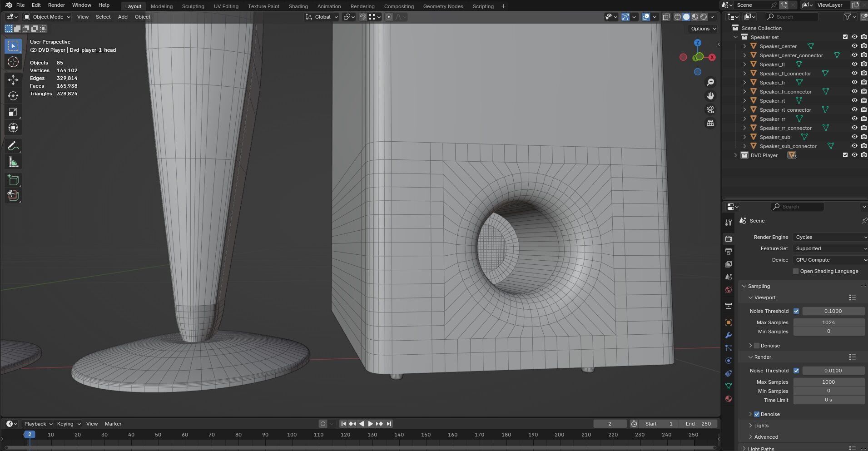Open the timeline Marker menu

click(113, 424)
